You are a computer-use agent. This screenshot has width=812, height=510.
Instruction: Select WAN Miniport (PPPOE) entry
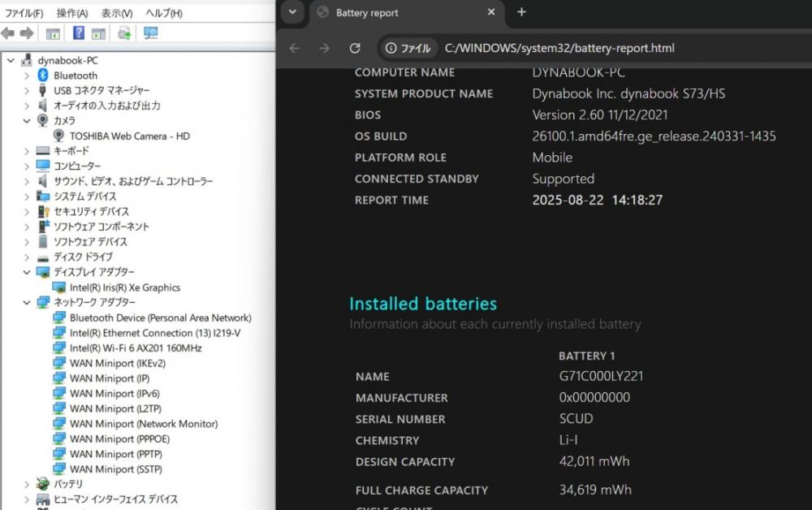pyautogui.click(x=119, y=439)
